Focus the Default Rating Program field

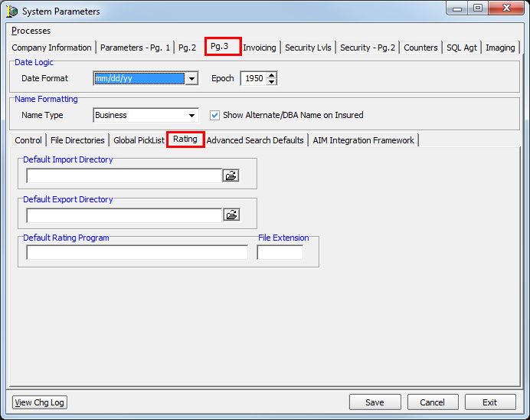pyautogui.click(x=137, y=253)
